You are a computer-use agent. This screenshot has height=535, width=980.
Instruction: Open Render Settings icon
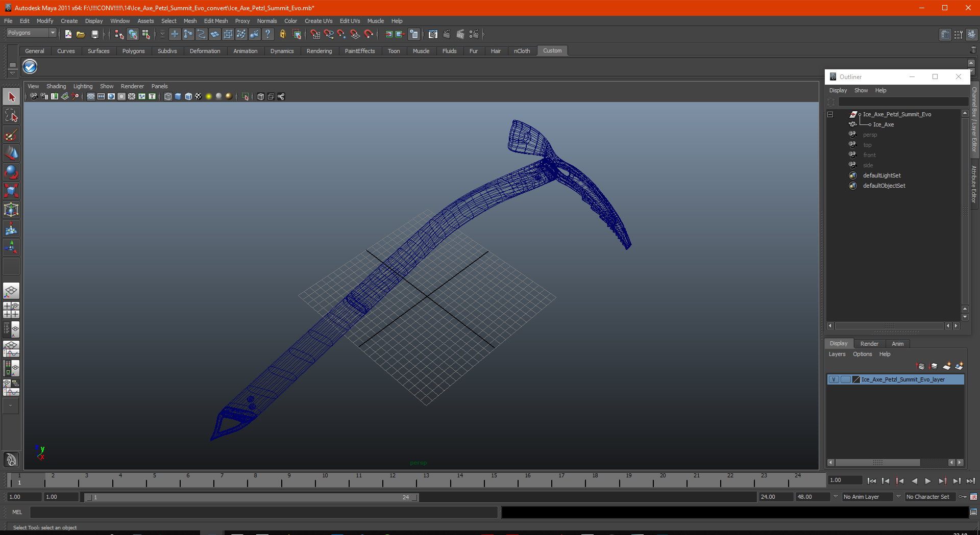pyautogui.click(x=474, y=34)
